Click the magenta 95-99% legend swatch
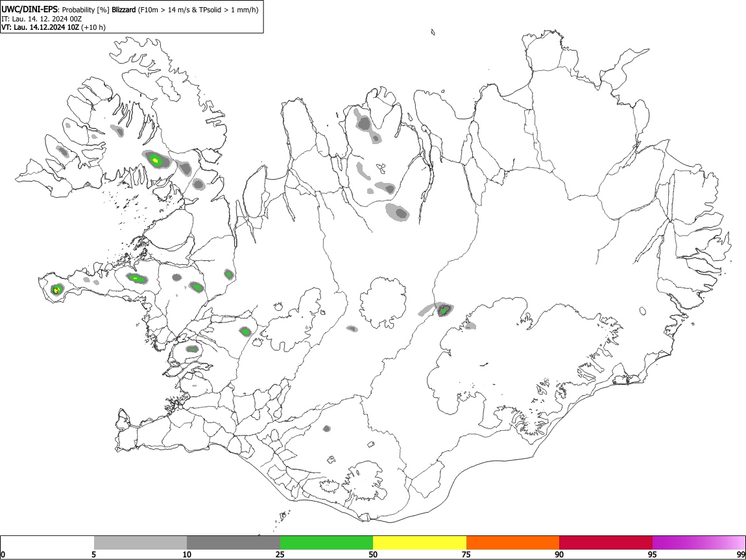The height and width of the screenshot is (560, 746). pos(699,542)
